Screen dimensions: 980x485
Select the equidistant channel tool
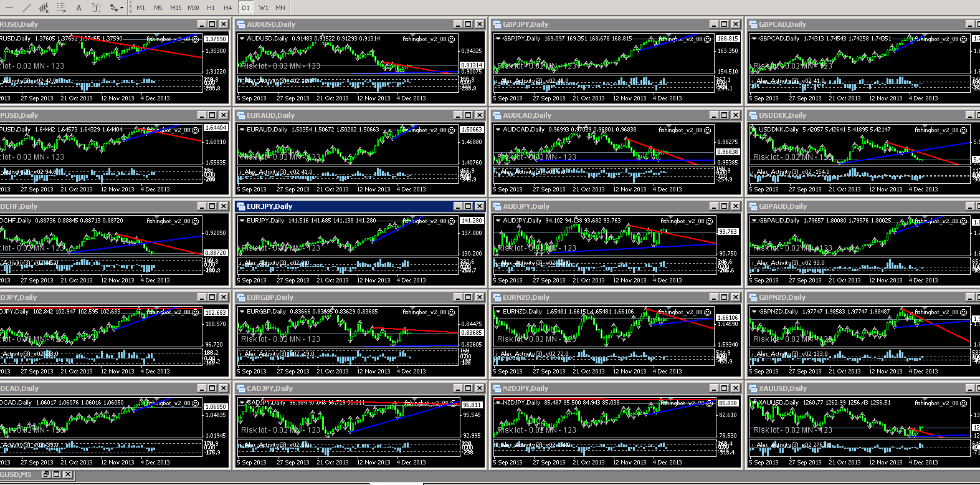(x=44, y=7)
